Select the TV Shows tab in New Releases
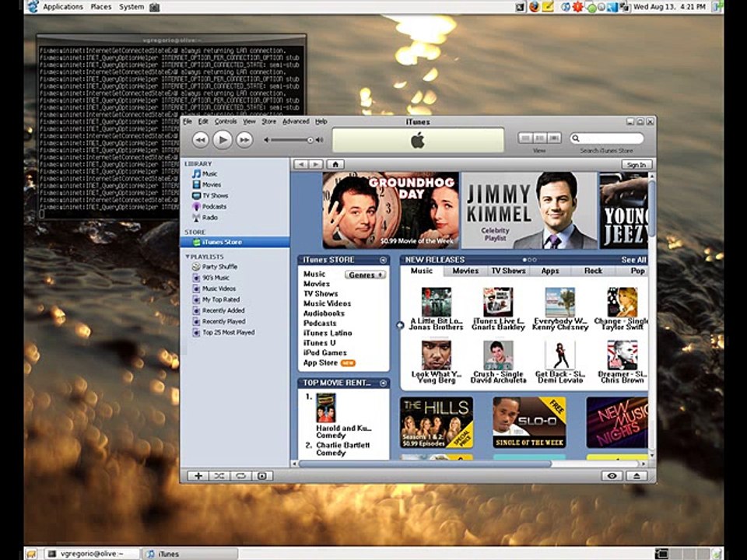Image resolution: width=747 pixels, height=560 pixels. [x=508, y=271]
